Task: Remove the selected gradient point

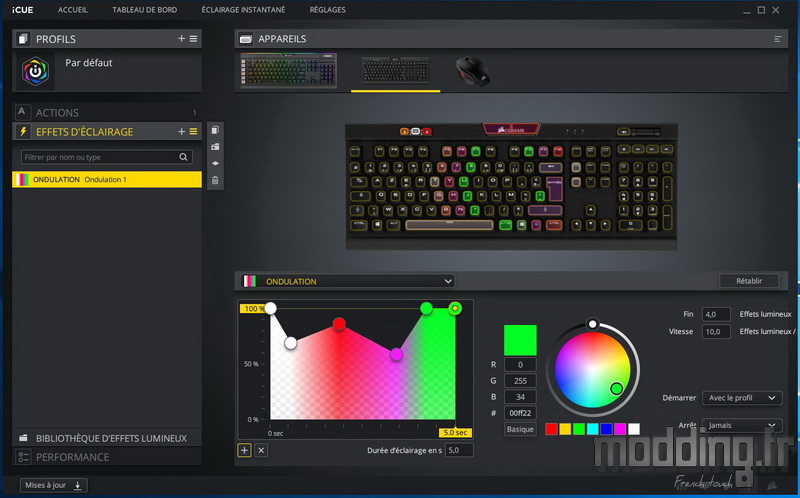Action: [261, 450]
